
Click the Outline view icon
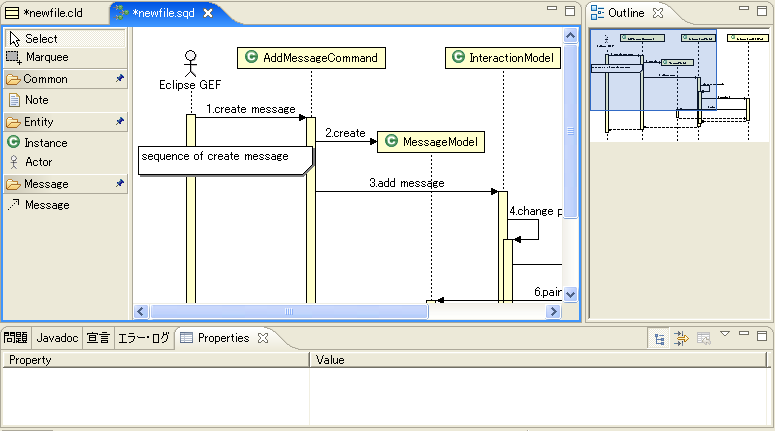[x=597, y=13]
